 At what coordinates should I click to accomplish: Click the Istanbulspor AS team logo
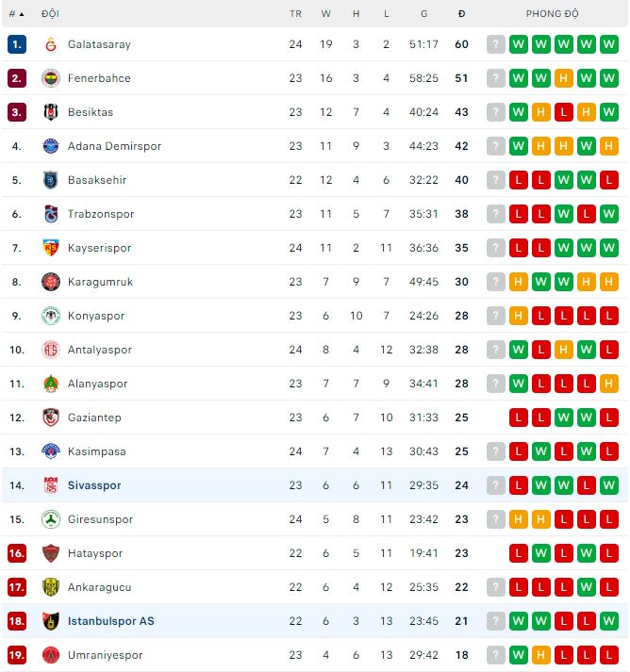[51, 621]
